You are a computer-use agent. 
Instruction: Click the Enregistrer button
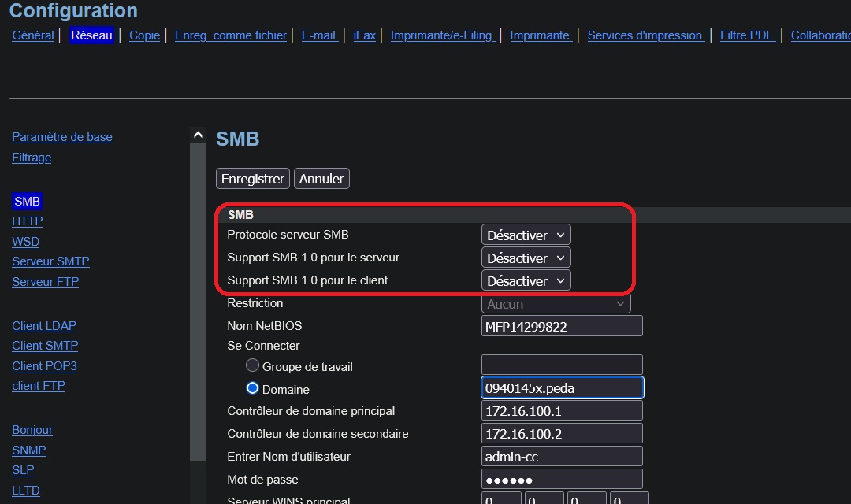pyautogui.click(x=252, y=179)
